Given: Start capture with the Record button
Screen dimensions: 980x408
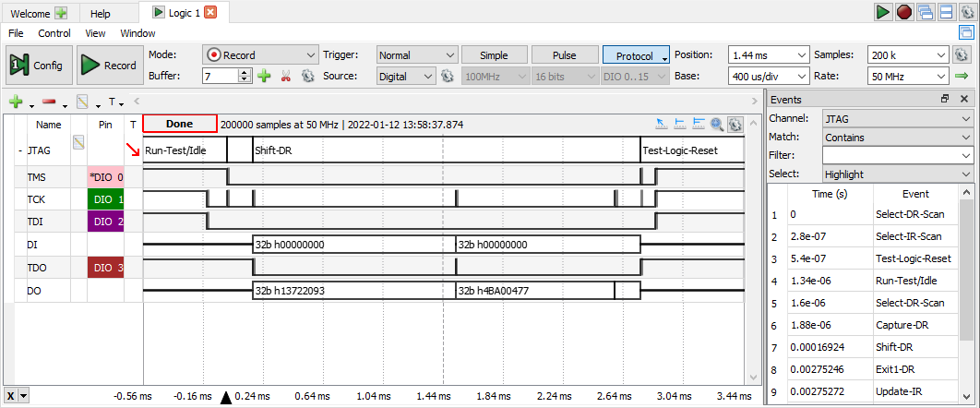Looking at the screenshot, I should click(x=109, y=66).
